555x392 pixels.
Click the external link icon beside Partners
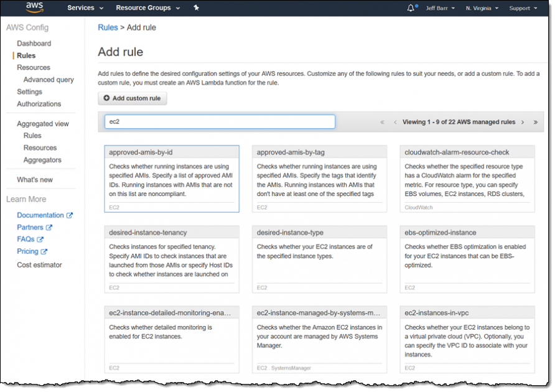point(49,227)
